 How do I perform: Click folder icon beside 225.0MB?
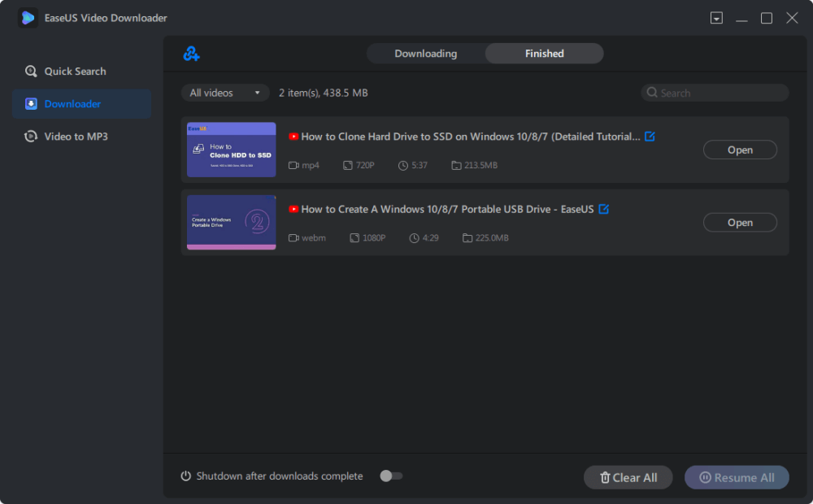467,238
